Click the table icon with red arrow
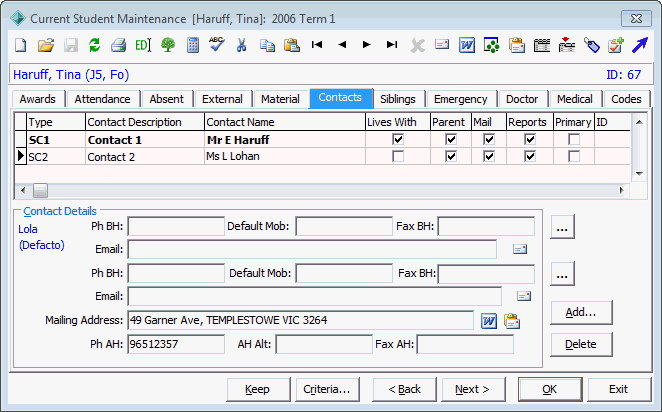 [567, 45]
